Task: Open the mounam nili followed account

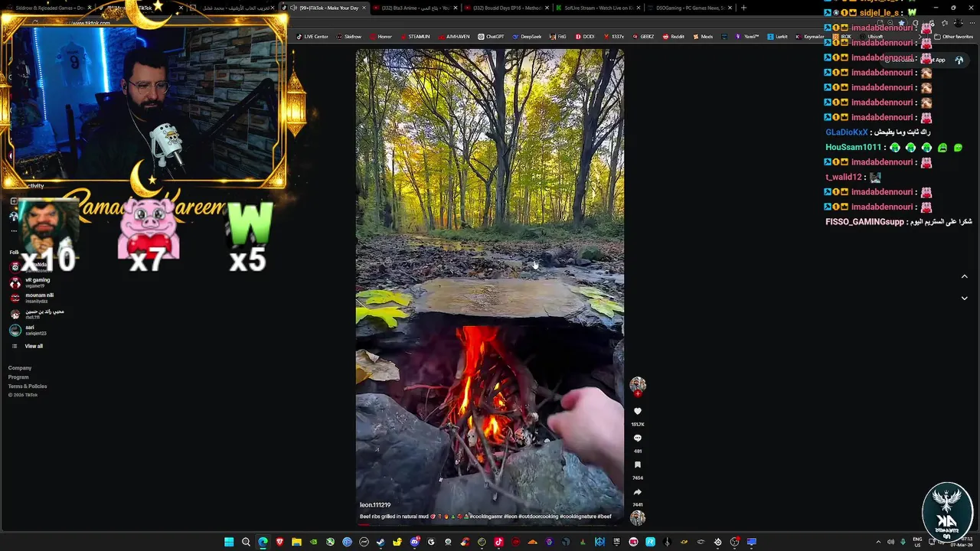Action: [32, 298]
